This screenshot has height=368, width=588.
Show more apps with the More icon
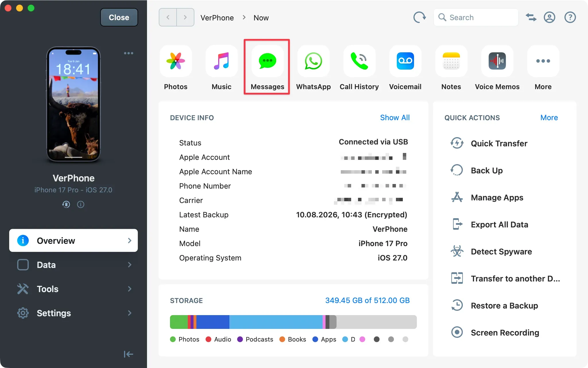pyautogui.click(x=543, y=61)
